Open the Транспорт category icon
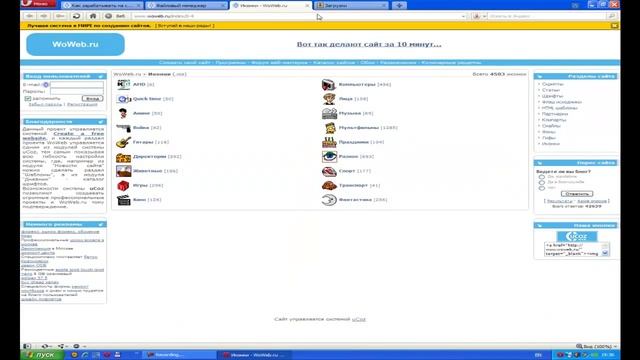The width and height of the screenshot is (640, 360). pos(329,186)
